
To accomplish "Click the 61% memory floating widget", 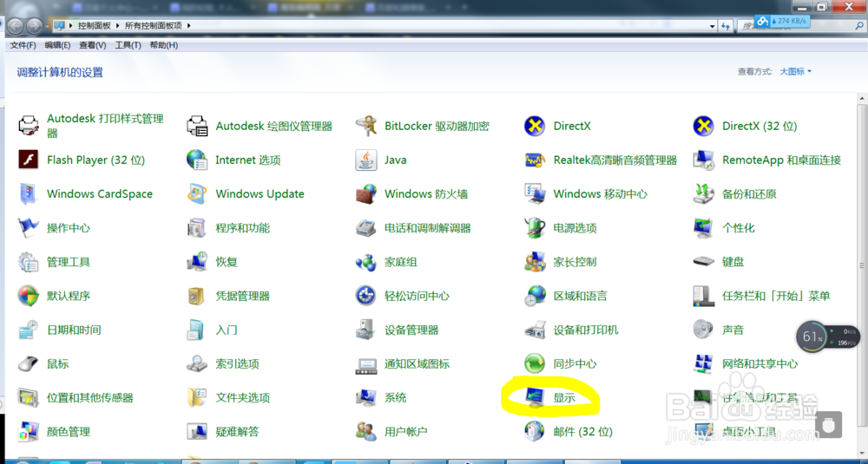I will 812,337.
